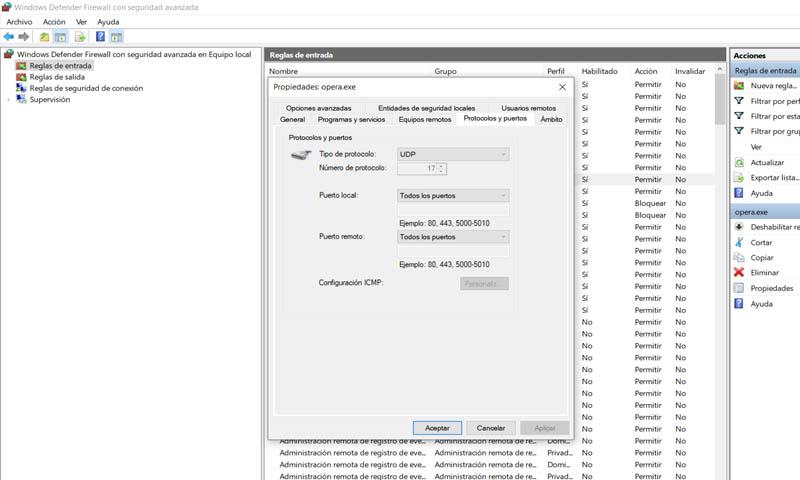Open the Ayuda menu in menu bar
Image resolution: width=800 pixels, height=480 pixels.
108,22
